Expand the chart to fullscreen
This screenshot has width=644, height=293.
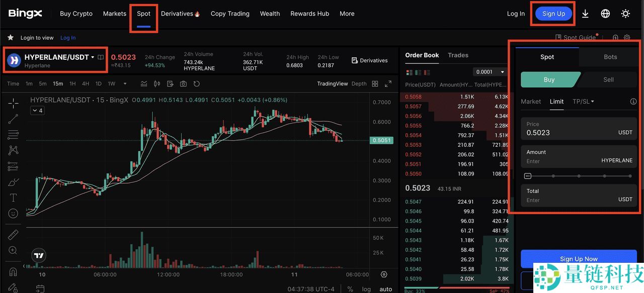388,83
